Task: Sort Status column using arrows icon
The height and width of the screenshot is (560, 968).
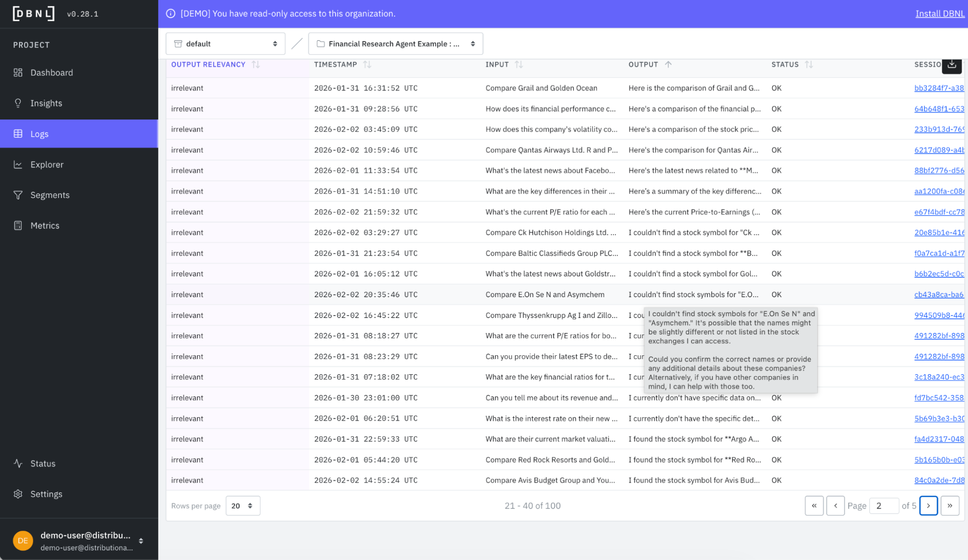Action: [809, 64]
